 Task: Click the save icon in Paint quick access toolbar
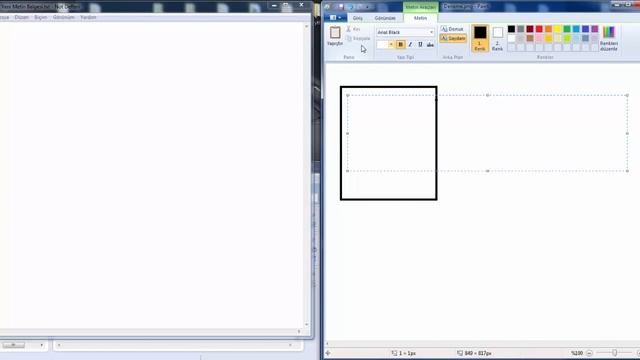tap(341, 7)
